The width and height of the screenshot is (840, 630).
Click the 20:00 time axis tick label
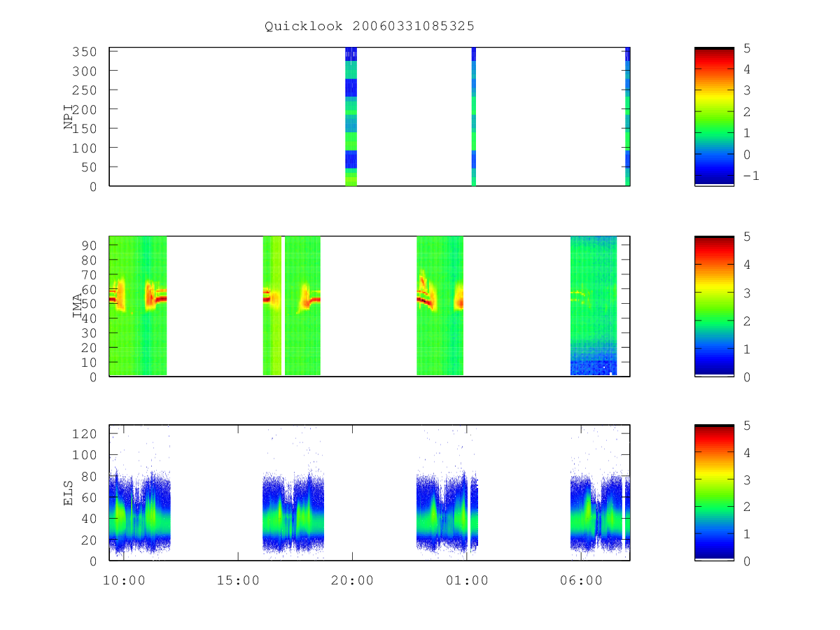pyautogui.click(x=352, y=580)
